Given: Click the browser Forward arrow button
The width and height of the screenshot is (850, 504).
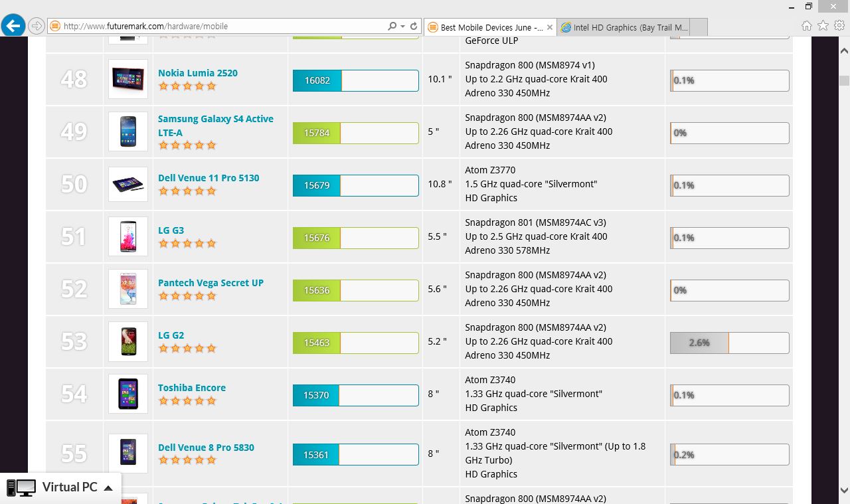Looking at the screenshot, I should tap(37, 27).
